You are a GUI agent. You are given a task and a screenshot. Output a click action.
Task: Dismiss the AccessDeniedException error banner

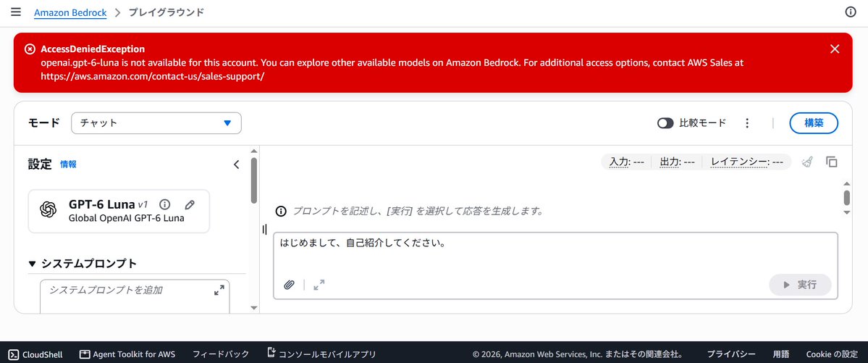point(835,49)
